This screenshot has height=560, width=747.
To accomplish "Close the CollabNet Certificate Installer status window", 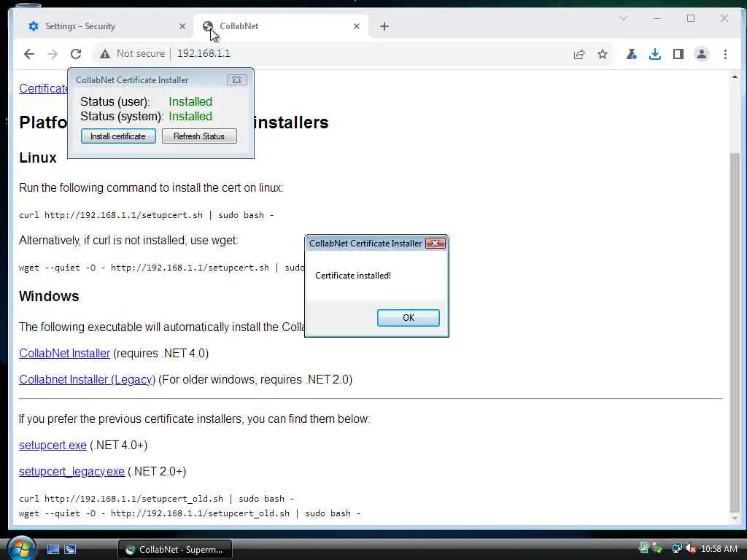I will click(236, 80).
